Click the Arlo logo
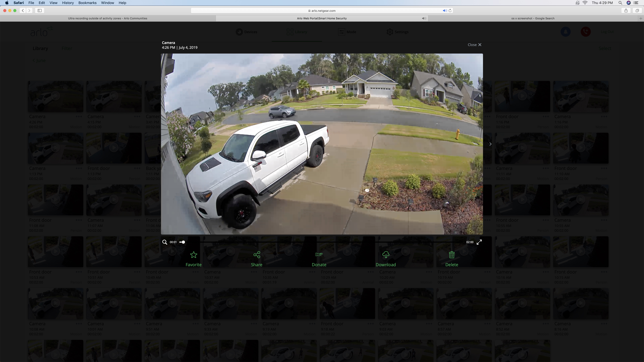 tap(42, 31)
